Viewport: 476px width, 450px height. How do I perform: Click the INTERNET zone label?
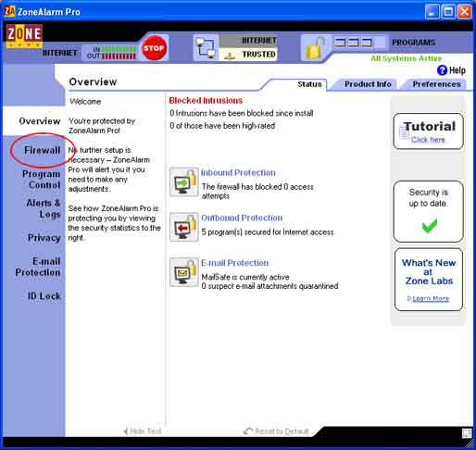pyautogui.click(x=259, y=41)
